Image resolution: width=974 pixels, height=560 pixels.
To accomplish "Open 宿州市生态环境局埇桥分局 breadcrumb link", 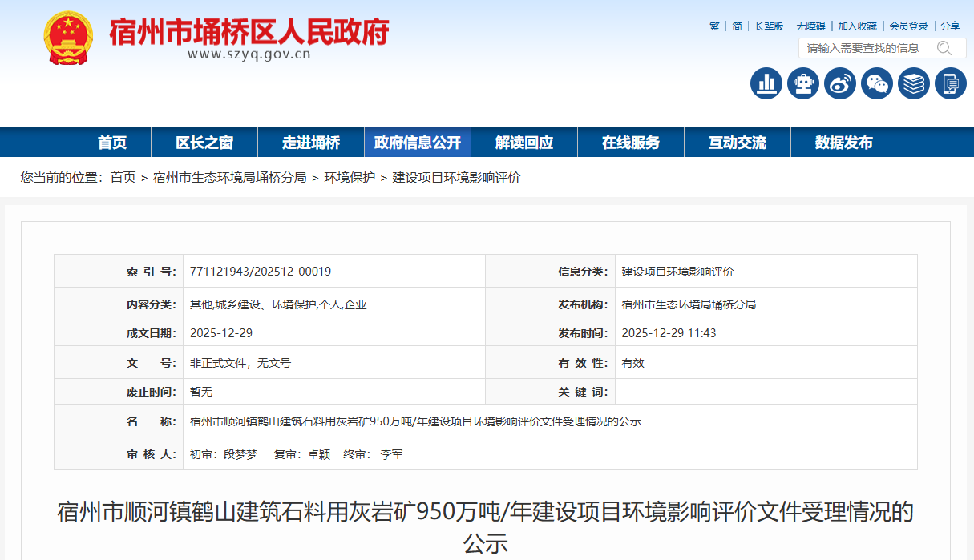I will 229,178.
